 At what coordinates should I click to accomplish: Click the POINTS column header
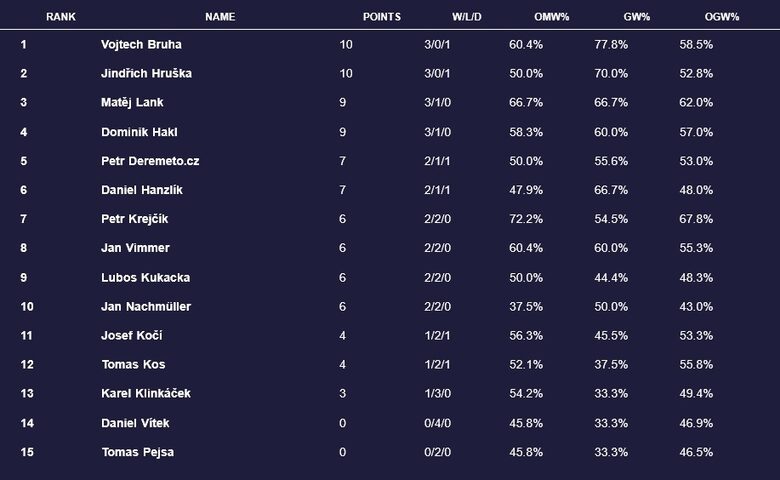tap(382, 17)
